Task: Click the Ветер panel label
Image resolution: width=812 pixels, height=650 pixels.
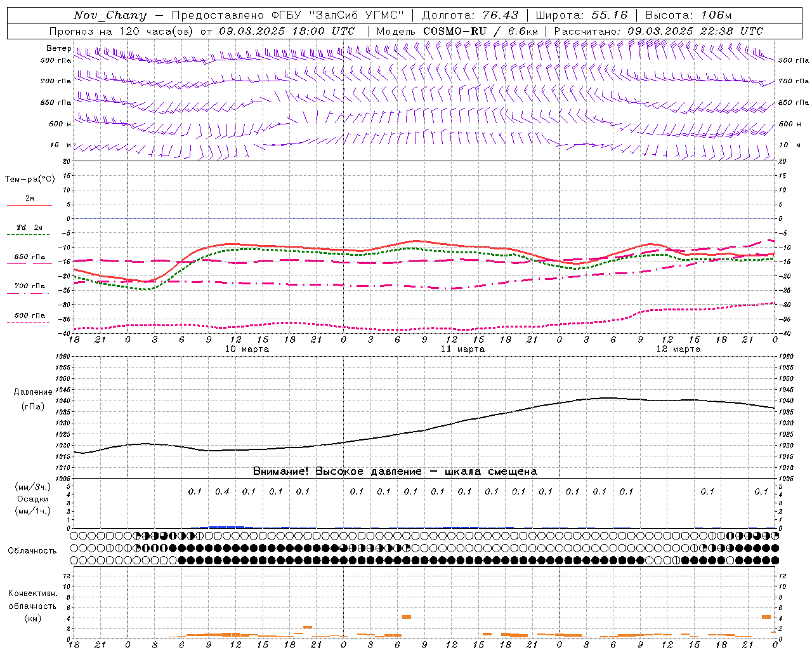Action: (58, 48)
